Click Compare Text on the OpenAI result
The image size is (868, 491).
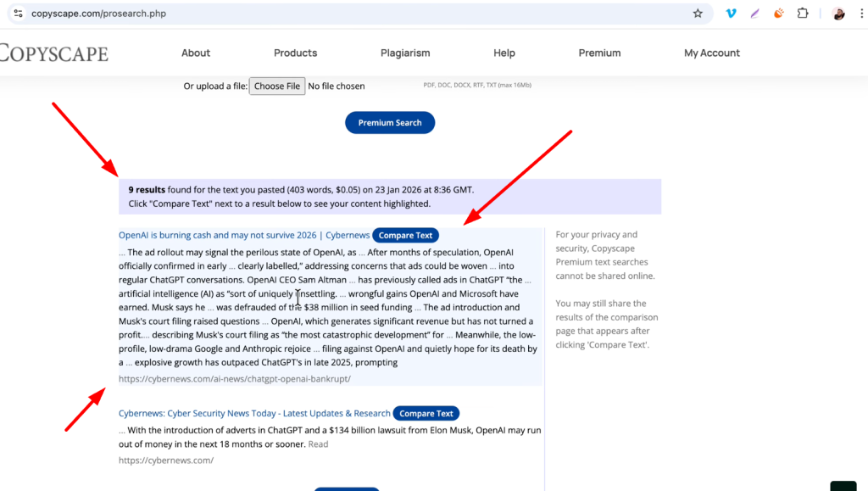pyautogui.click(x=405, y=235)
